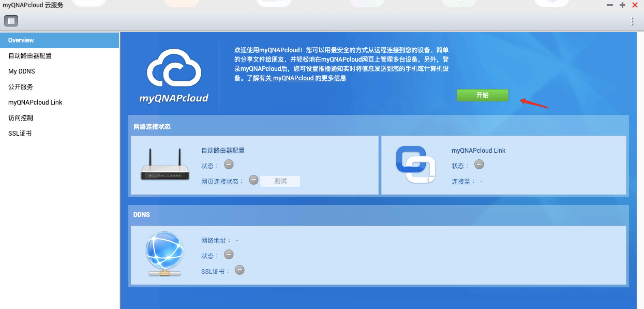Click the SSL证书 status toggle in DDNS panel

point(240,270)
